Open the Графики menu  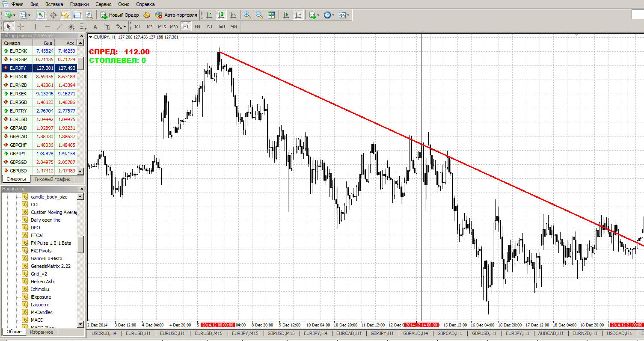[80, 4]
